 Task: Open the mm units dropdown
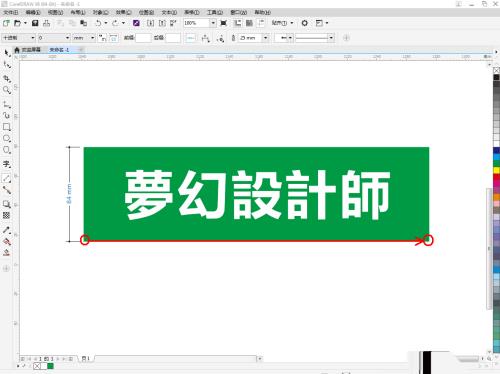click(x=84, y=38)
